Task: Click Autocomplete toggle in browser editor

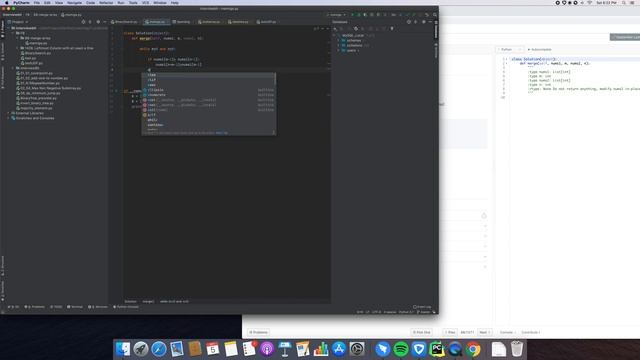Action: [540, 49]
